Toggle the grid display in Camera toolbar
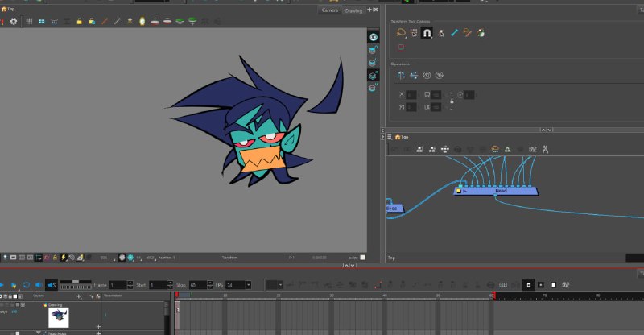The height and width of the screenshot is (335, 644). (29, 21)
